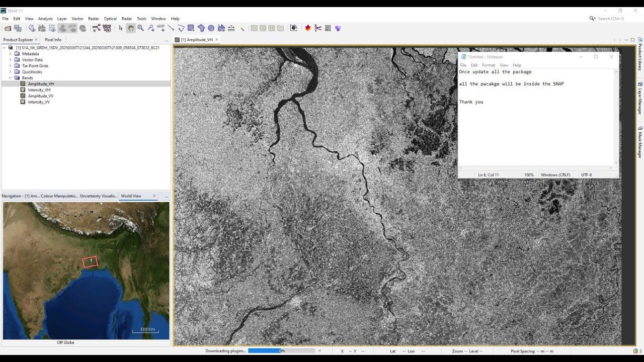This screenshot has height=362, width=644.
Task: Click the red starburst toolbar icon
Action: click(307, 28)
